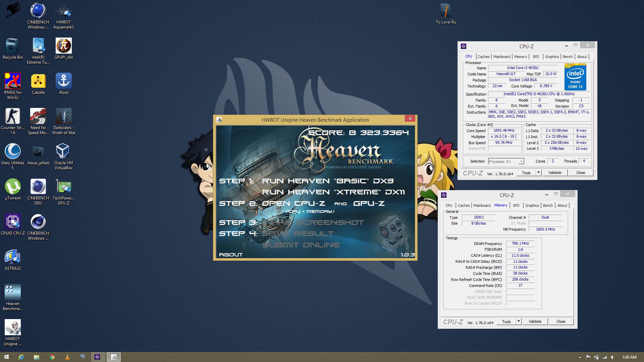
Task: Open the Catzilla desktop icon
Action: [x=38, y=84]
